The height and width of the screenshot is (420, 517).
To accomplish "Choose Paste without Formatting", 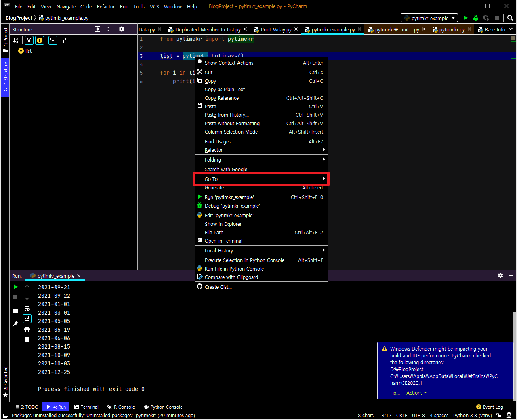I will [261, 123].
